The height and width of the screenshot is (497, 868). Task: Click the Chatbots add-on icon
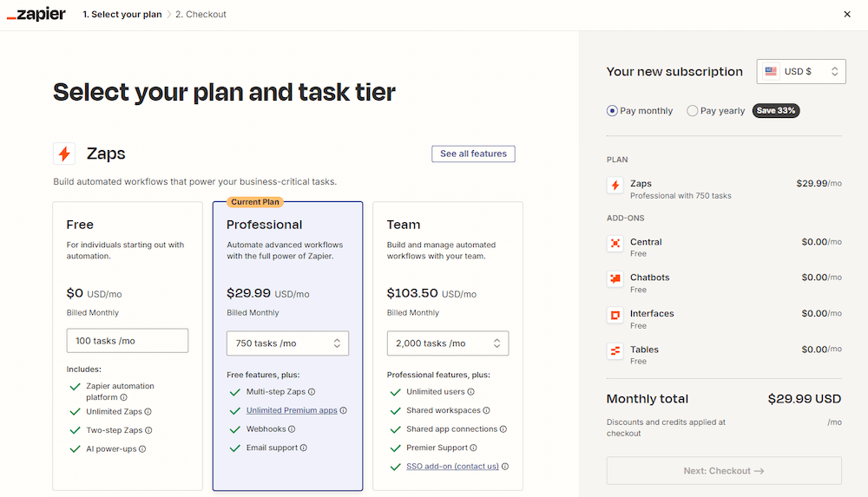click(x=615, y=279)
